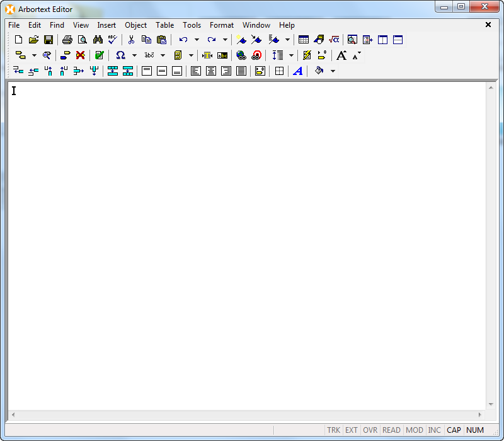Click the center-align cell text icon
504x441 pixels.
(x=211, y=71)
